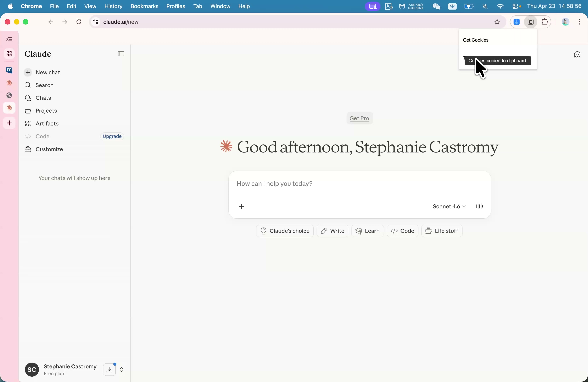Screen dimensions: 588x382
Task: Open the Chrome profile avatar
Action: point(566,22)
